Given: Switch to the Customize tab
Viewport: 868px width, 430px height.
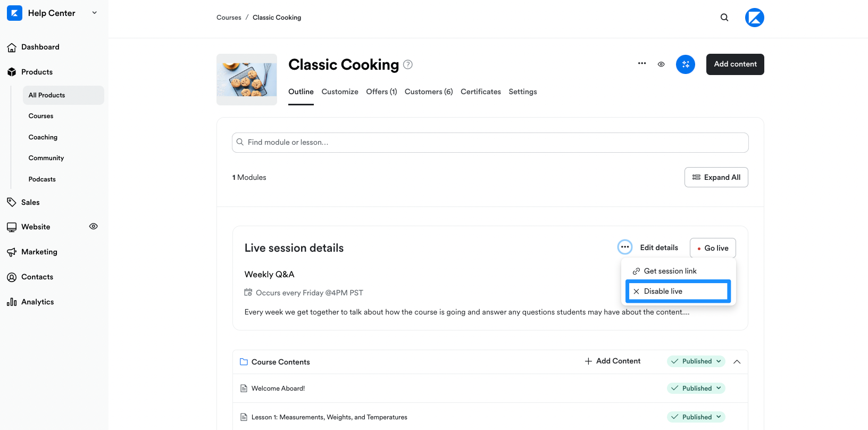Looking at the screenshot, I should point(340,92).
